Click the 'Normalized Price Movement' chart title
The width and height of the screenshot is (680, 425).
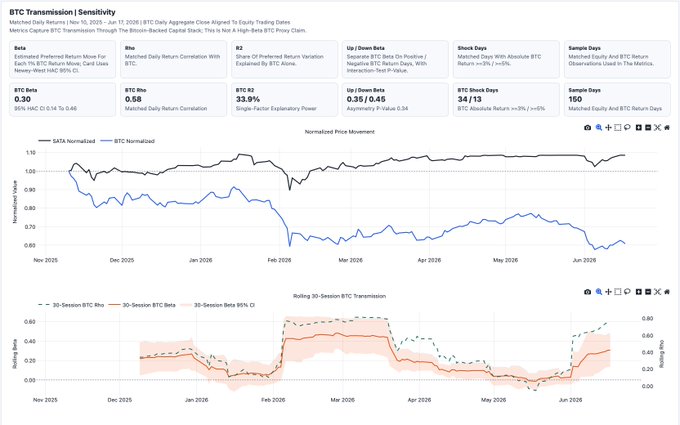click(340, 132)
